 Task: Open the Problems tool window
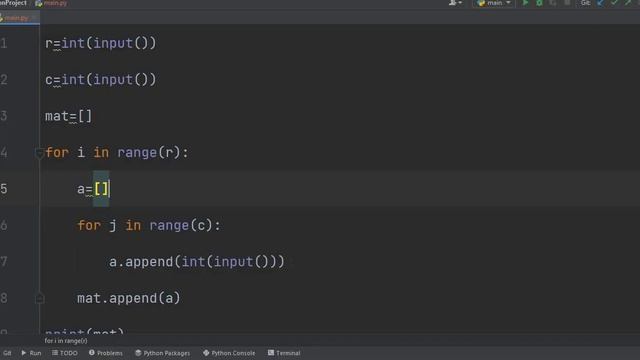coord(106,353)
